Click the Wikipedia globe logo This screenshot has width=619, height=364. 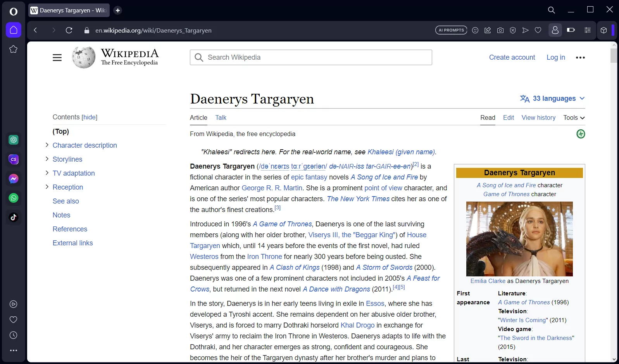click(84, 57)
